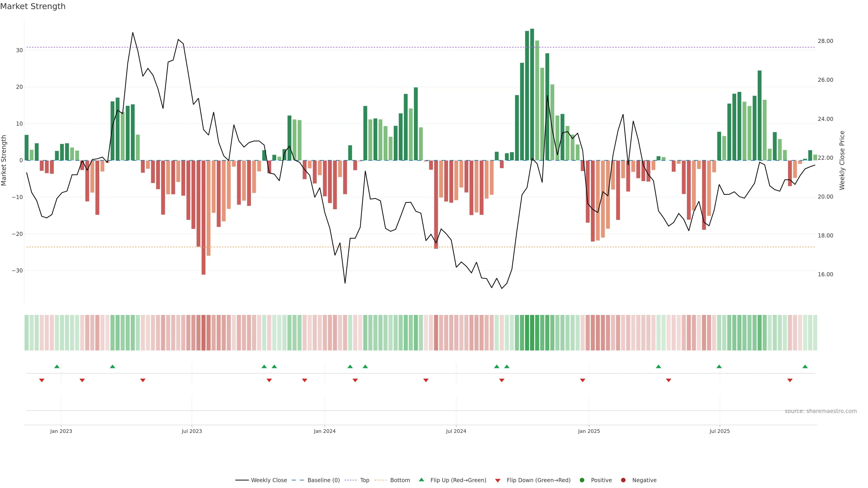Image resolution: width=868 pixels, height=488 pixels.
Task: Click the tallest green bar in late 2024
Action: coord(532,94)
